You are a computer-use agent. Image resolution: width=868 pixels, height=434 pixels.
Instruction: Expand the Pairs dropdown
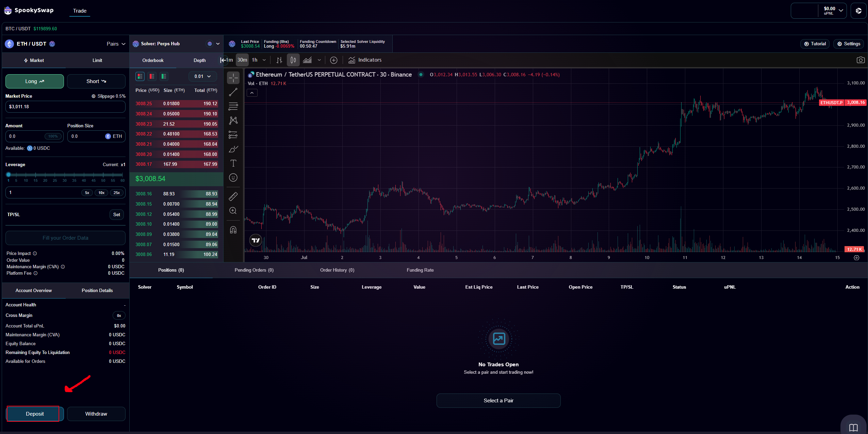116,44
